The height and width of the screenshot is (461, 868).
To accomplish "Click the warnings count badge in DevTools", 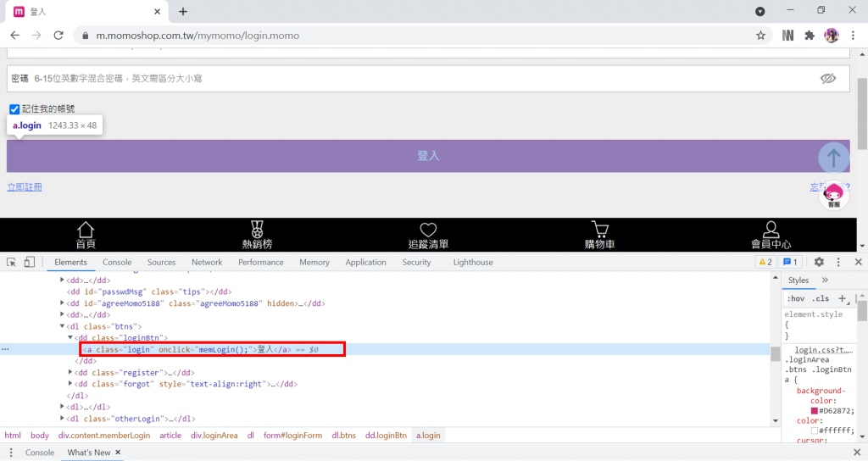I will (x=765, y=263).
